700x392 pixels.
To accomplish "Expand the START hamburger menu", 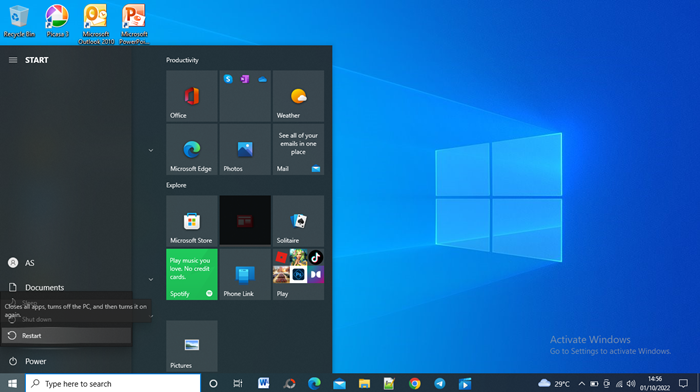I will (x=13, y=60).
